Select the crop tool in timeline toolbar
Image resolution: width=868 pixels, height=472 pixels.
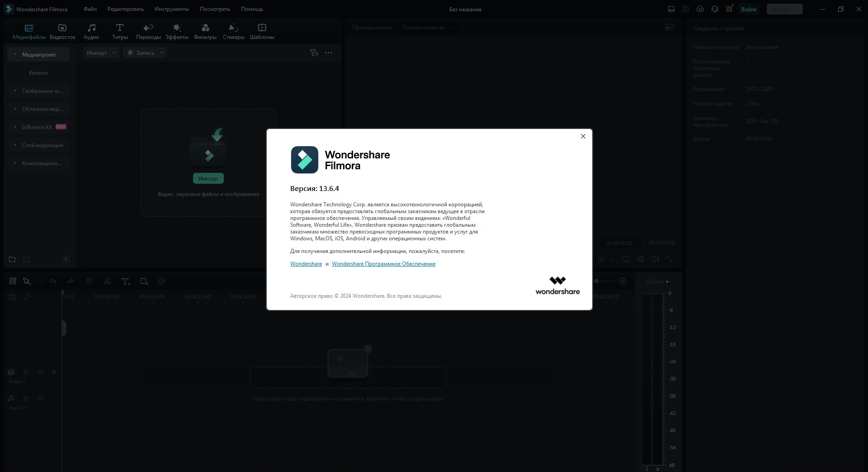(x=144, y=281)
